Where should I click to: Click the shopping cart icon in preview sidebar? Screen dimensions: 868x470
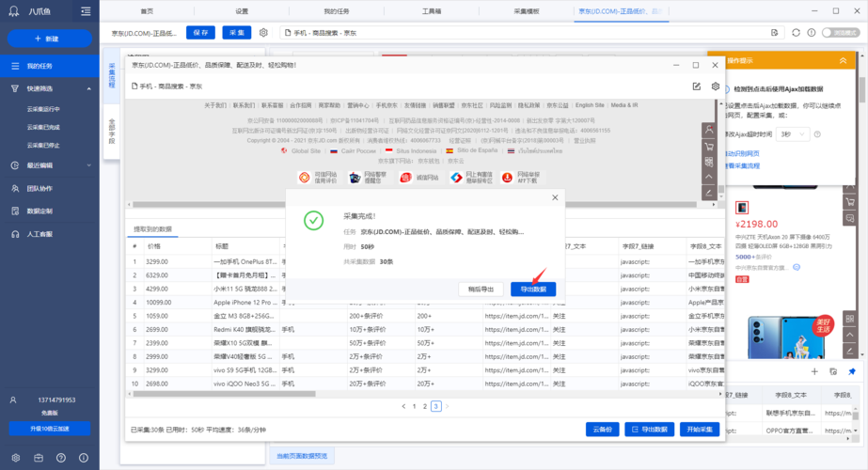[x=708, y=146]
